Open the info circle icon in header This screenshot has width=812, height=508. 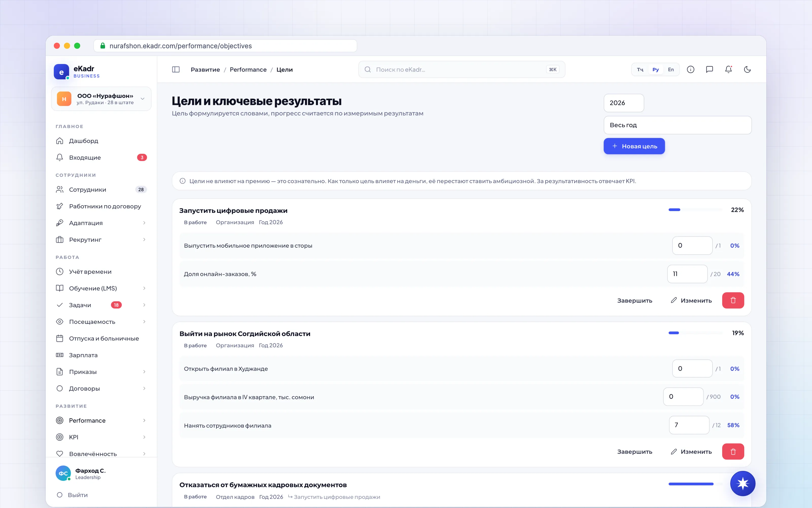coord(690,70)
